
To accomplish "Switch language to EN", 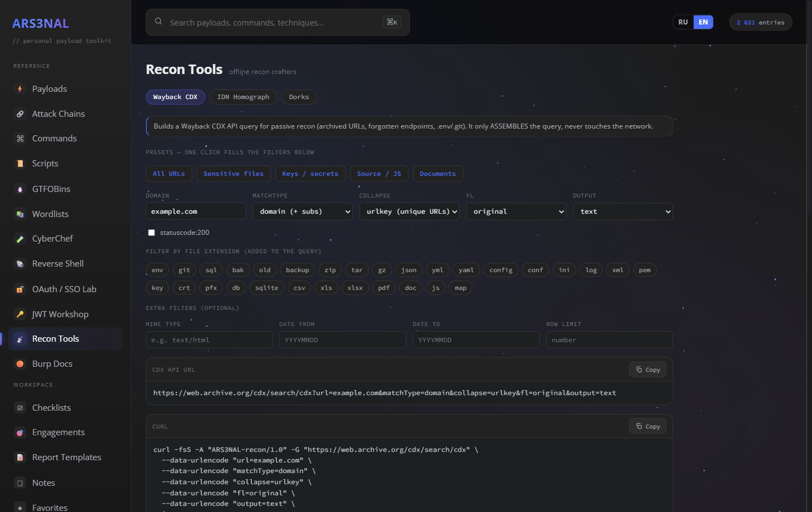I will tap(703, 22).
